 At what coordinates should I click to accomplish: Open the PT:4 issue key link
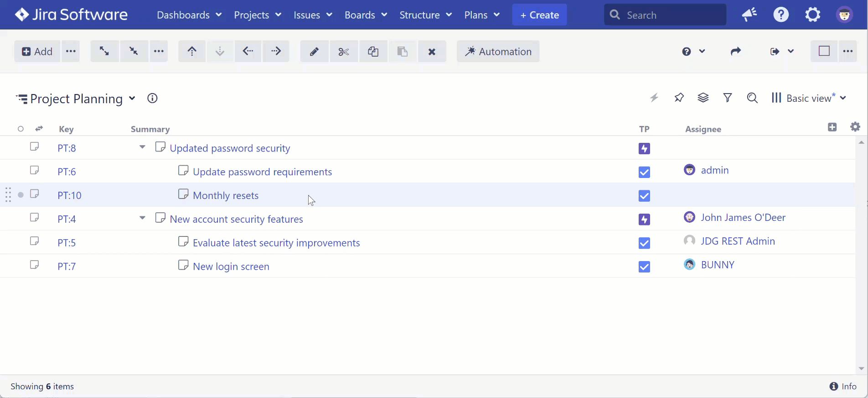(x=67, y=219)
